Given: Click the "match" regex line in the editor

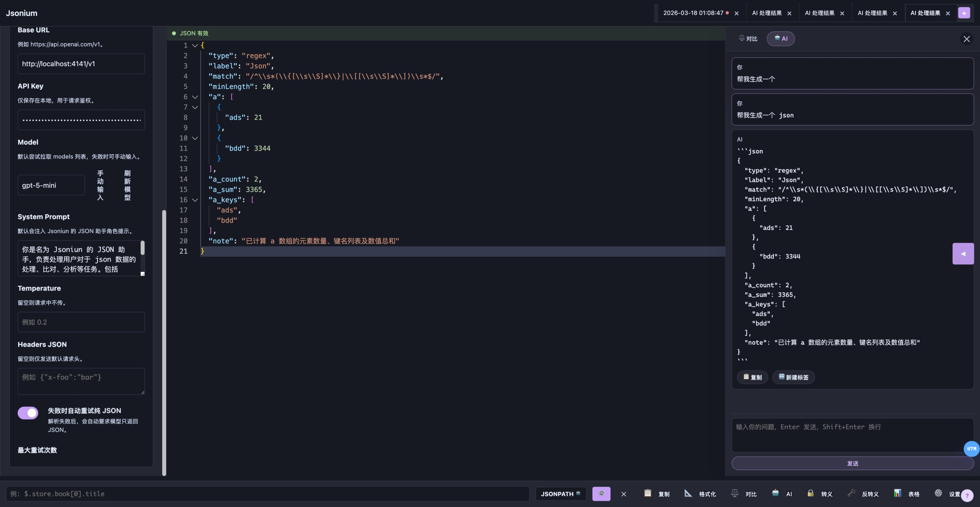Looking at the screenshot, I should [x=326, y=76].
